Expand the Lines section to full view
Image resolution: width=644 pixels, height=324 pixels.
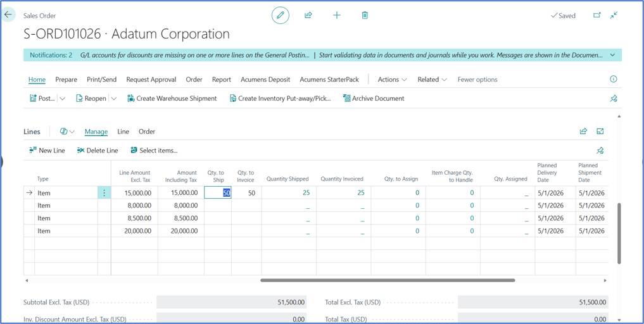tap(600, 132)
